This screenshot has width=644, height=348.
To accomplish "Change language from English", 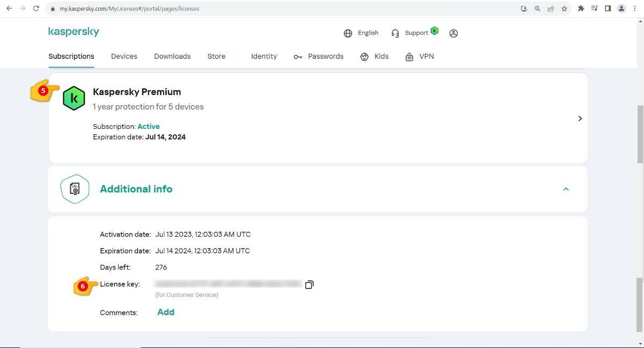I will 368,33.
